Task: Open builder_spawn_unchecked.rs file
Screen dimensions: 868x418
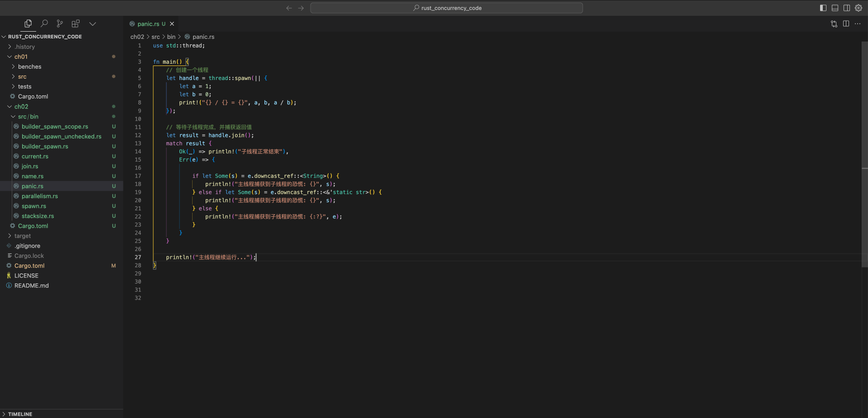Action: point(61,136)
